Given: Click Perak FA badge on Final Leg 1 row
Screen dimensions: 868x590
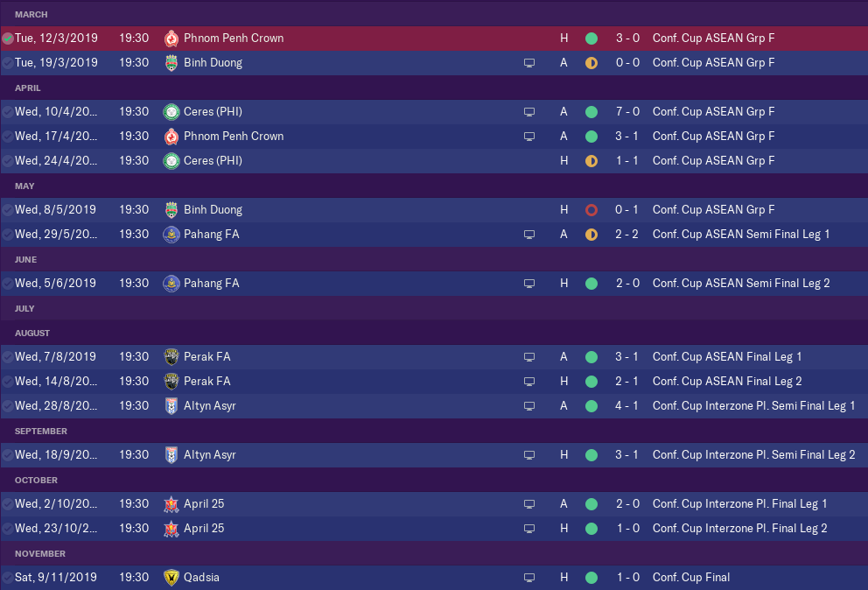Looking at the screenshot, I should click(x=171, y=357).
